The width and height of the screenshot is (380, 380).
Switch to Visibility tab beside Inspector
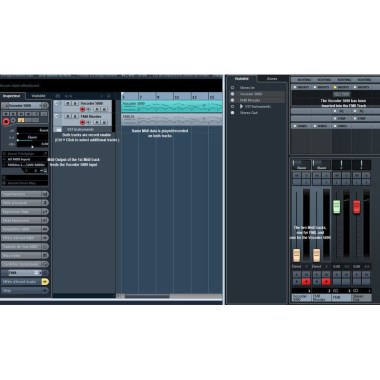click(38, 96)
